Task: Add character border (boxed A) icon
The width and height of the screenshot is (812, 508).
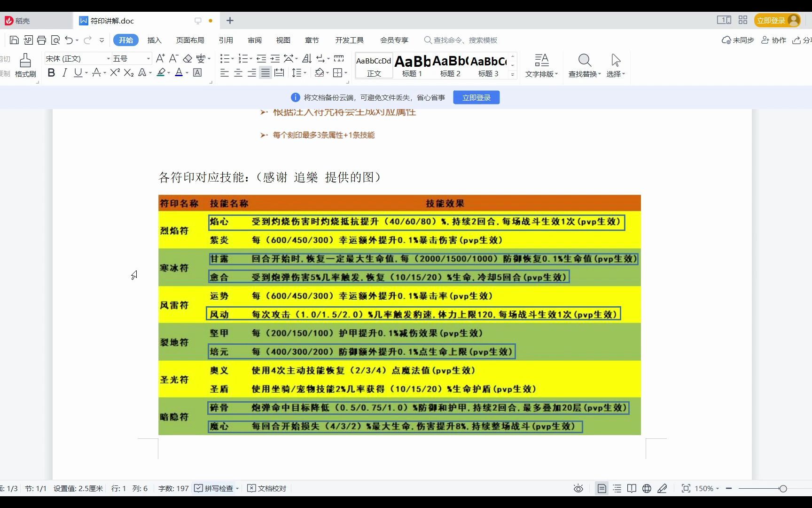Action: [x=198, y=72]
